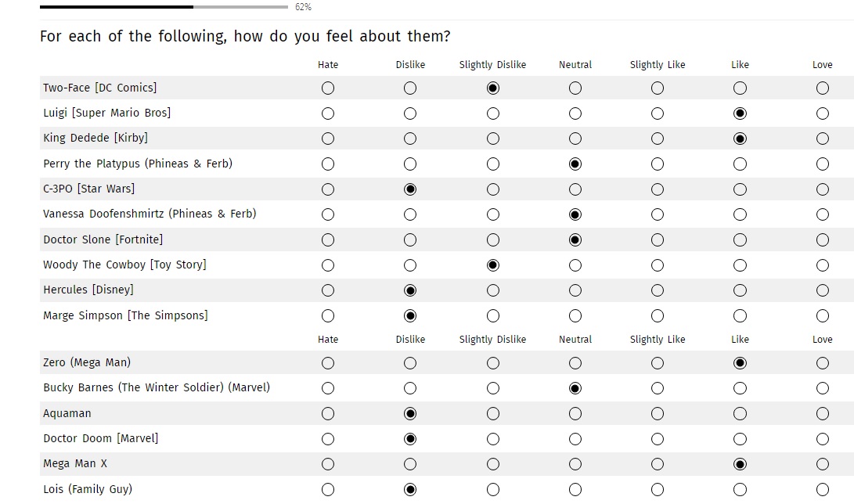This screenshot has height=504, width=854.
Task: Select Slightly Like for Mega Man X
Action: [x=658, y=464]
